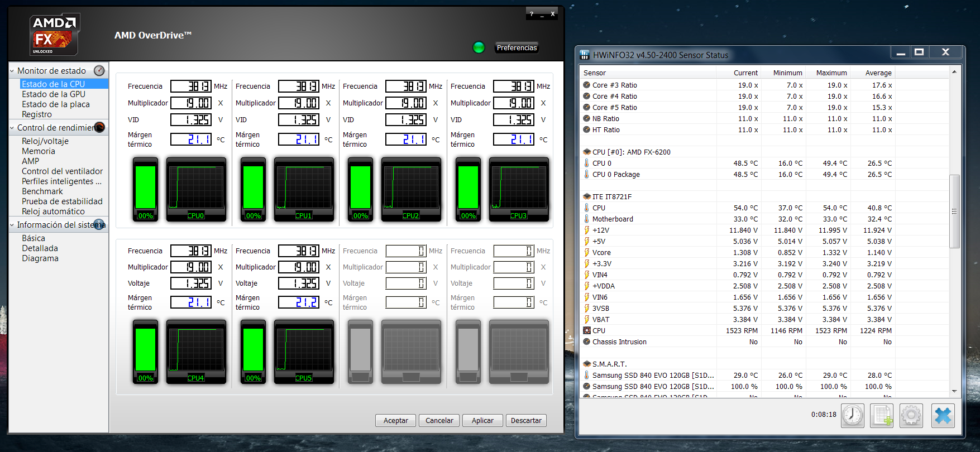
Task: Click the Average column header
Action: 872,73
